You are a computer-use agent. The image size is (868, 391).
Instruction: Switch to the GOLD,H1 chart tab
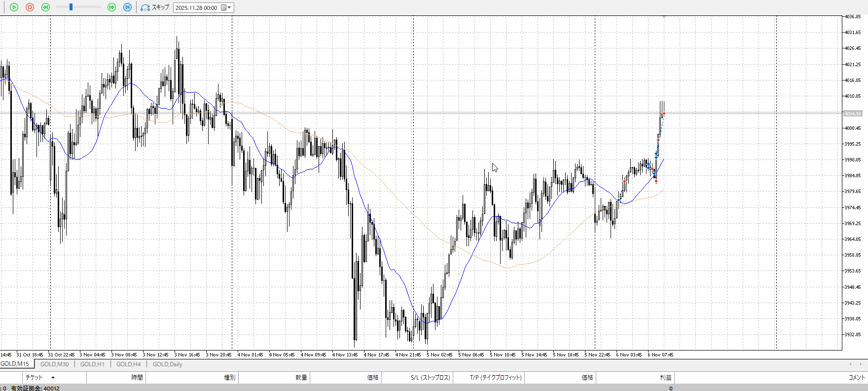coord(92,364)
